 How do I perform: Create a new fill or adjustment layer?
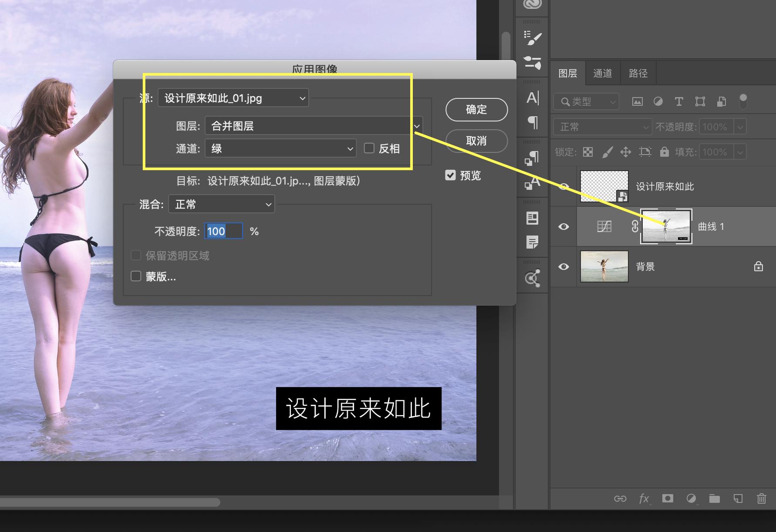[692, 499]
